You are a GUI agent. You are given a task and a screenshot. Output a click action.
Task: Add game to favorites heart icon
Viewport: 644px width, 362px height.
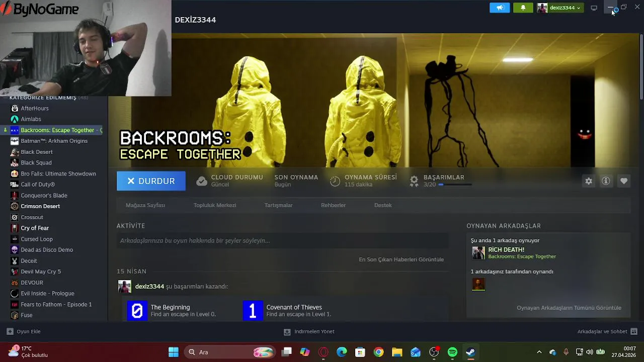tap(624, 181)
